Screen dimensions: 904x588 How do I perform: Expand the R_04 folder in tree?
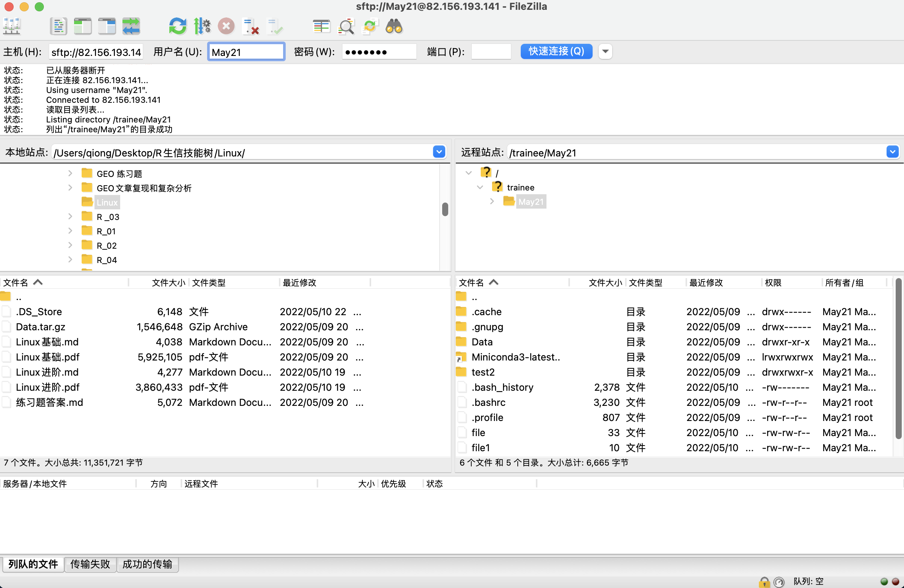[x=70, y=260]
